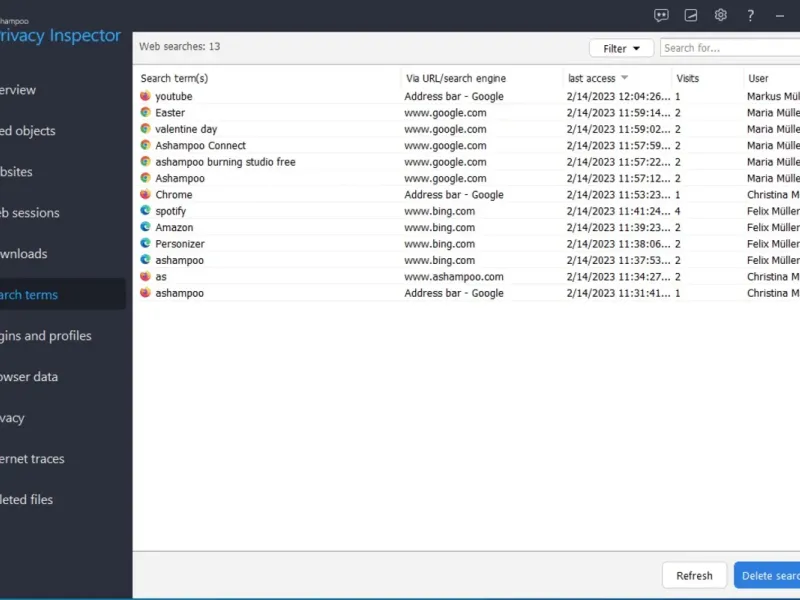
Task: Click the Firefox icon beside the Chrome search term
Action: (x=145, y=194)
